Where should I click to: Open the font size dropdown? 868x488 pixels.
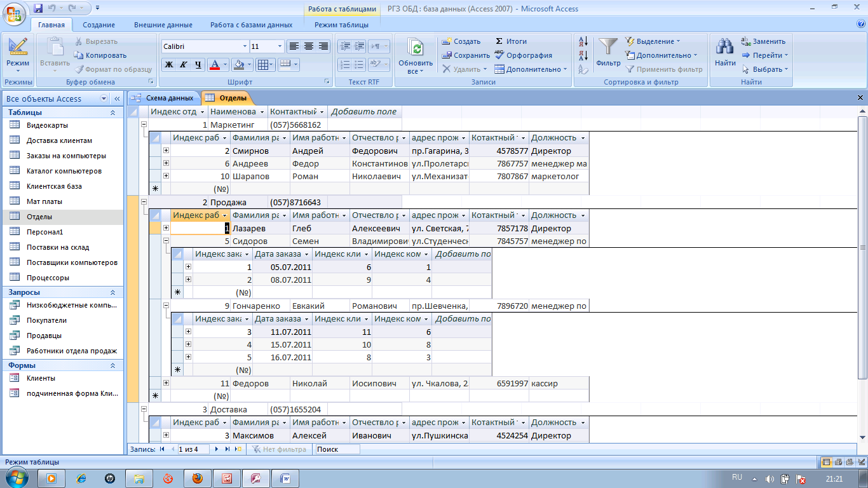click(x=280, y=46)
